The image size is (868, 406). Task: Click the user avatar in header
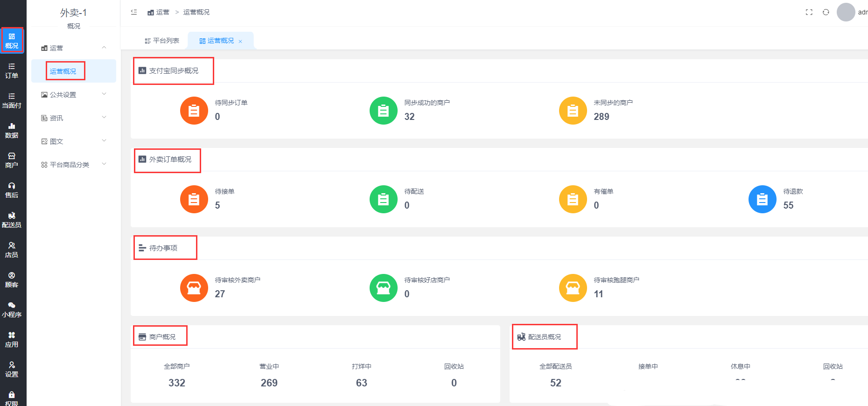click(846, 12)
